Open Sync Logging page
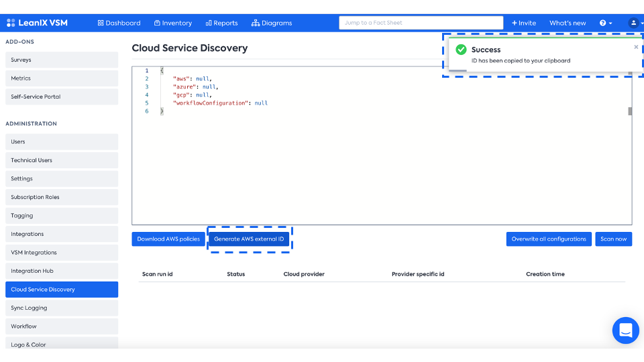This screenshot has height=362, width=644. 62,308
